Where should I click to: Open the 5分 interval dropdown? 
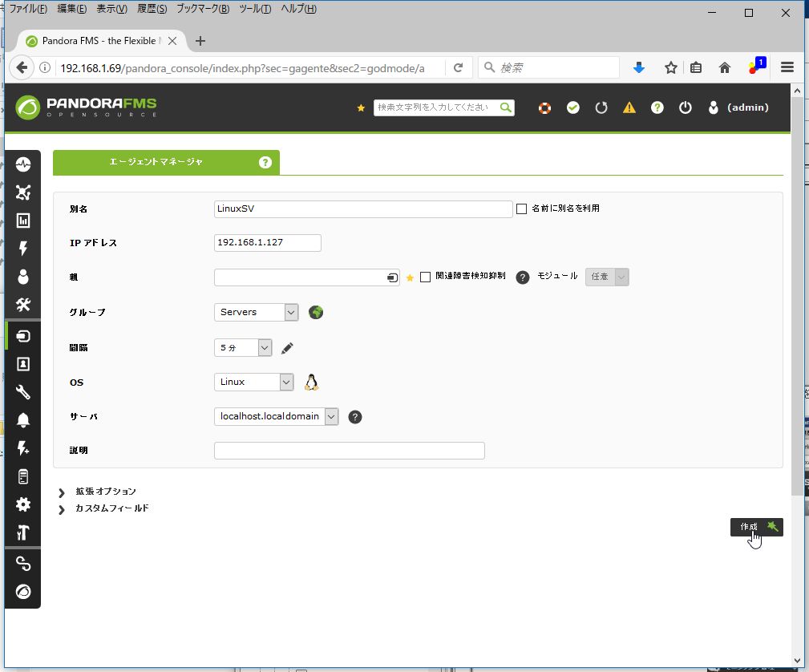coord(243,348)
